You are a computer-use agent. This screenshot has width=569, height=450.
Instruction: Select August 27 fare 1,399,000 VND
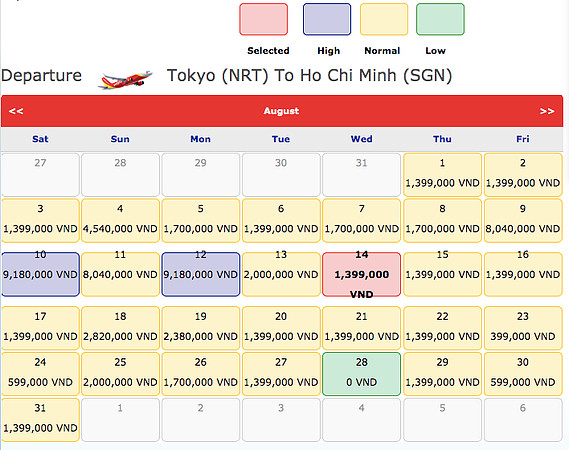click(281, 374)
